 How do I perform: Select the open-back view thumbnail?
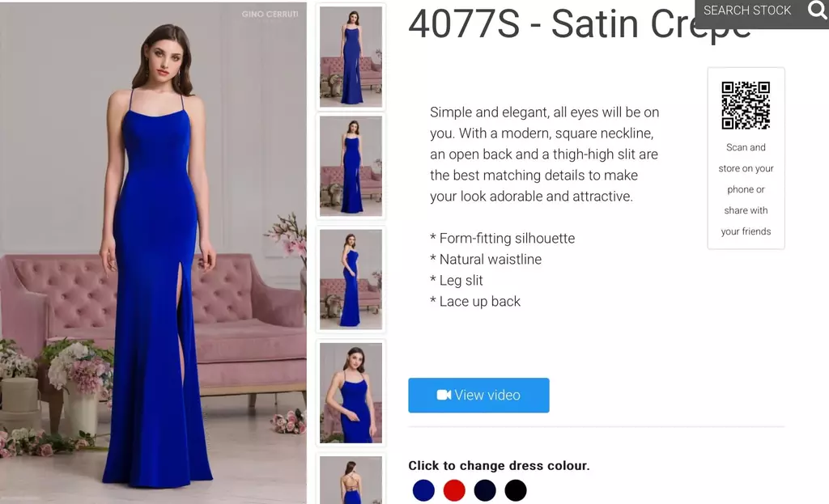tap(351, 479)
